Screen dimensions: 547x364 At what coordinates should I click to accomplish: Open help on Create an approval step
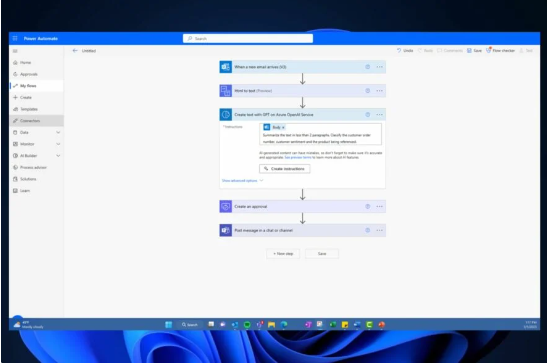pos(367,206)
